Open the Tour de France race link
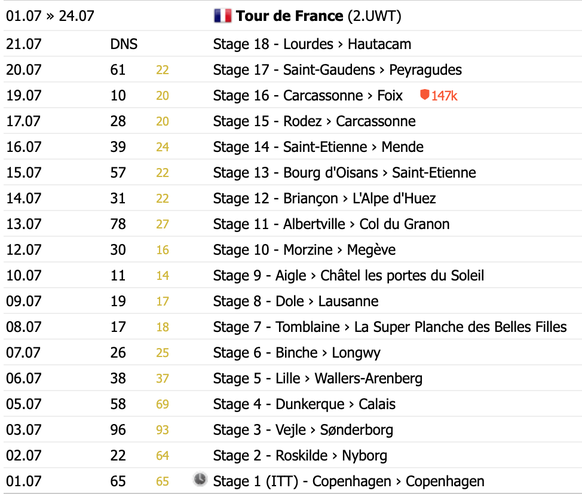The image size is (582, 494). tap(290, 16)
